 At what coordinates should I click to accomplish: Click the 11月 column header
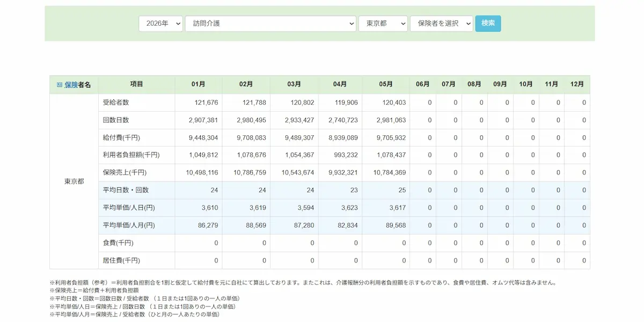tap(552, 84)
